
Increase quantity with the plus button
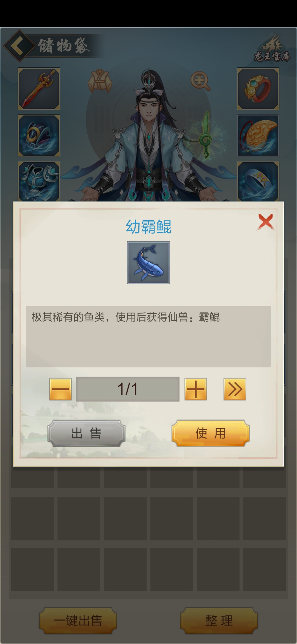click(x=196, y=389)
